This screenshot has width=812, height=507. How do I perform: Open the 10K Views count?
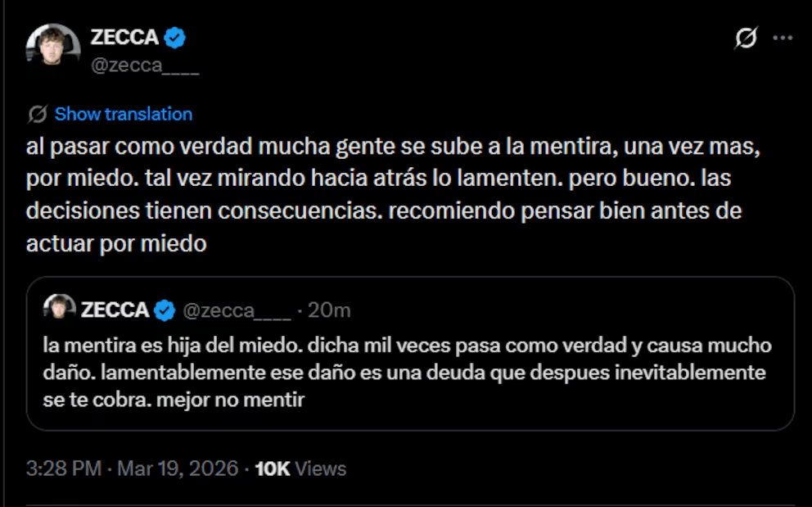click(x=300, y=469)
